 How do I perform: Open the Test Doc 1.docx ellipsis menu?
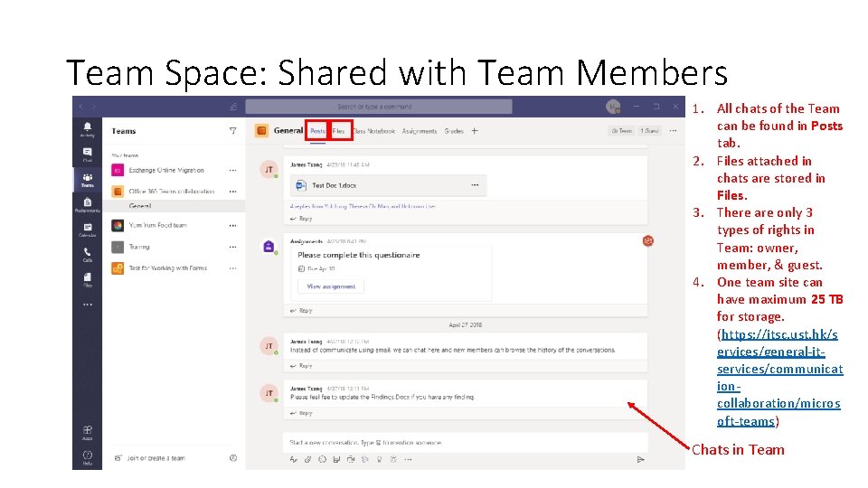click(x=475, y=184)
